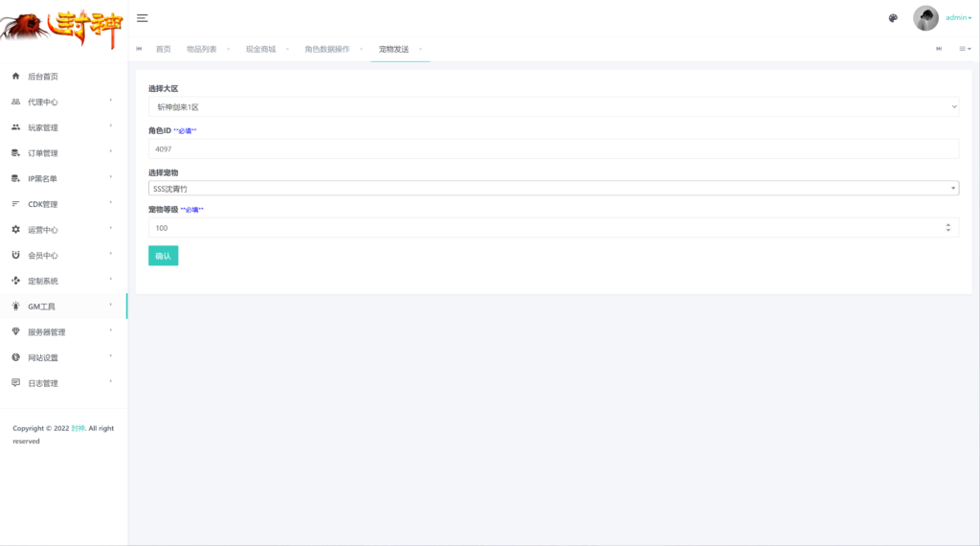Click the hamburger sidebar collapse icon
The width and height of the screenshot is (980, 546).
143,18
